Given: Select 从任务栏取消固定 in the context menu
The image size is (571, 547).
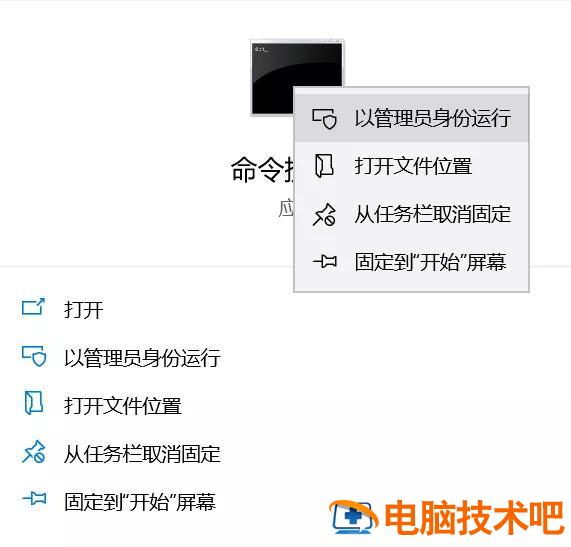Looking at the screenshot, I should coord(411,214).
